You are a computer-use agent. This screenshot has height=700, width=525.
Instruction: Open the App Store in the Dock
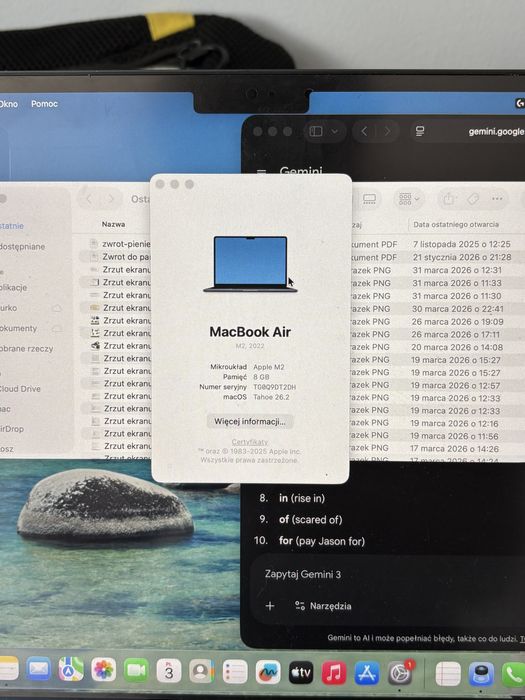pos(367,673)
